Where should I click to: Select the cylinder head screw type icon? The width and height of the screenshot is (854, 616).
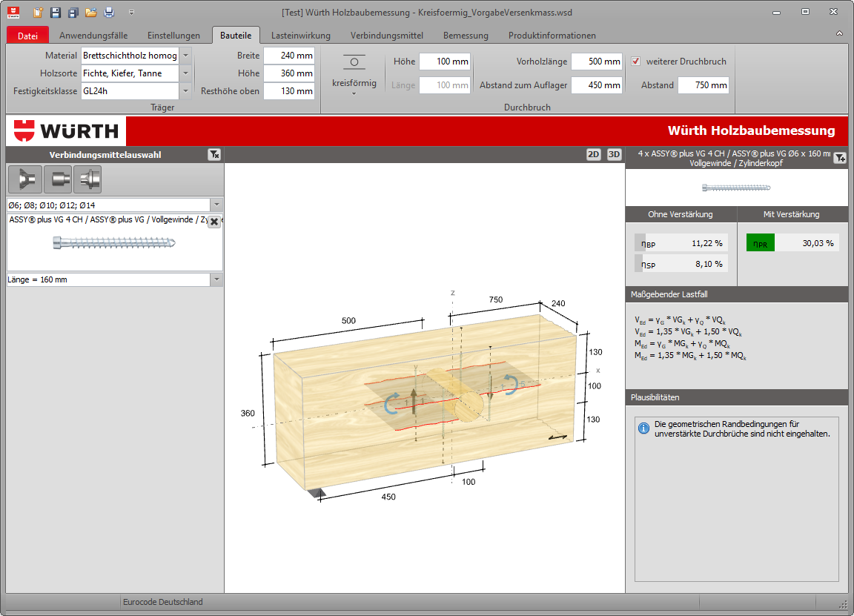[58, 179]
